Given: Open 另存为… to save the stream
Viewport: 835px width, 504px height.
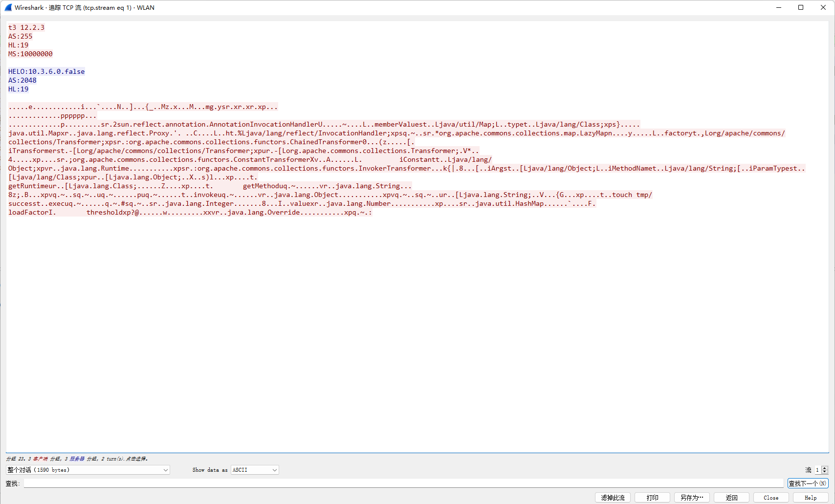Looking at the screenshot, I should tap(692, 497).
